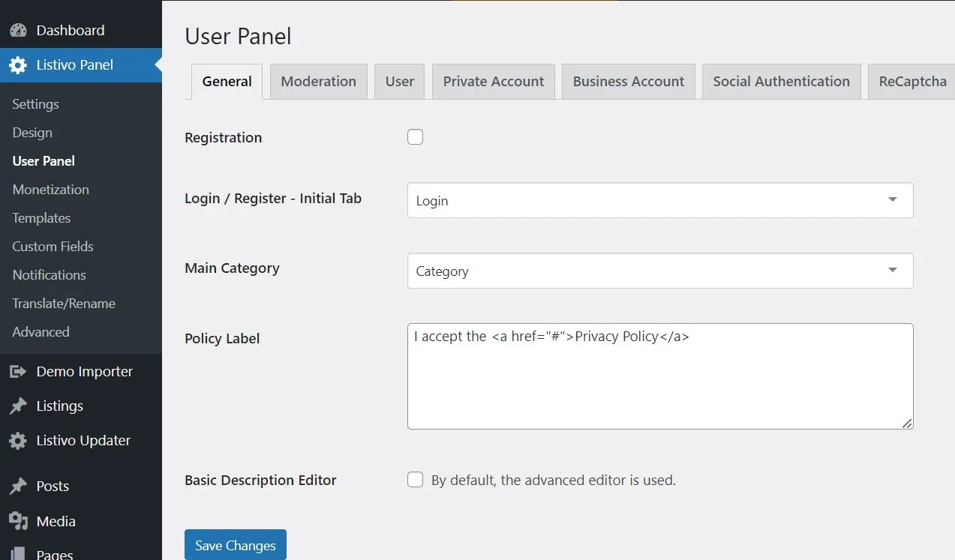955x560 pixels.
Task: Click the Listivo Updater gear icon
Action: pos(18,441)
